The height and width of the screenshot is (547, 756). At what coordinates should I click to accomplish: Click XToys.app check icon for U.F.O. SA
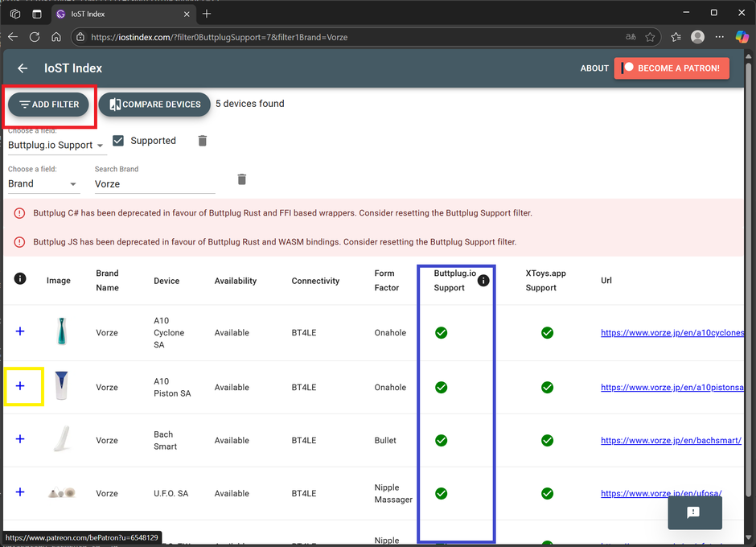point(547,493)
